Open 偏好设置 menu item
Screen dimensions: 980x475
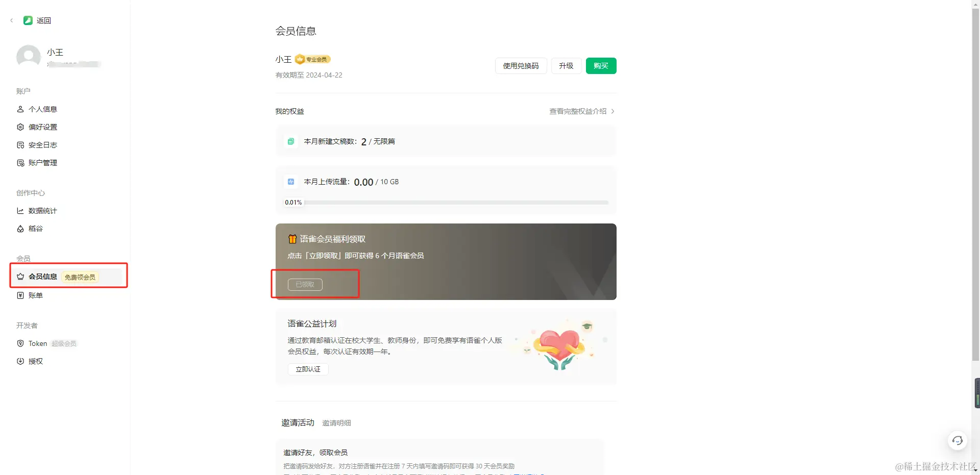(x=43, y=127)
